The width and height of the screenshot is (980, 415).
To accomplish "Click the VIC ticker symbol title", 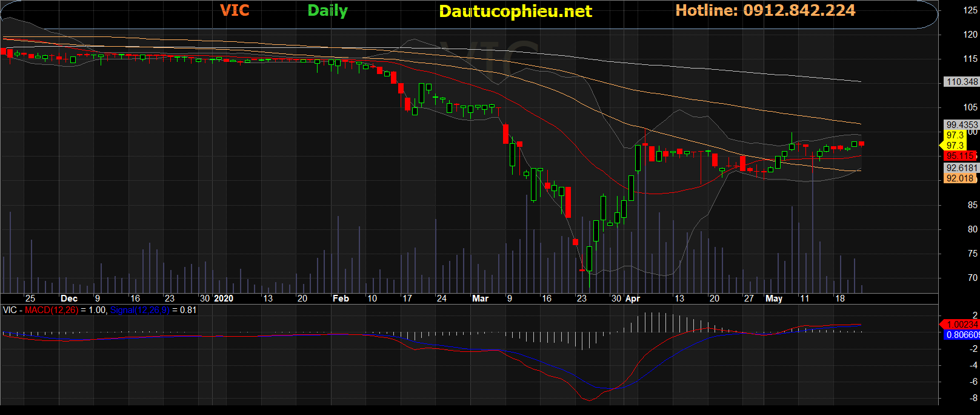I will (x=234, y=10).
